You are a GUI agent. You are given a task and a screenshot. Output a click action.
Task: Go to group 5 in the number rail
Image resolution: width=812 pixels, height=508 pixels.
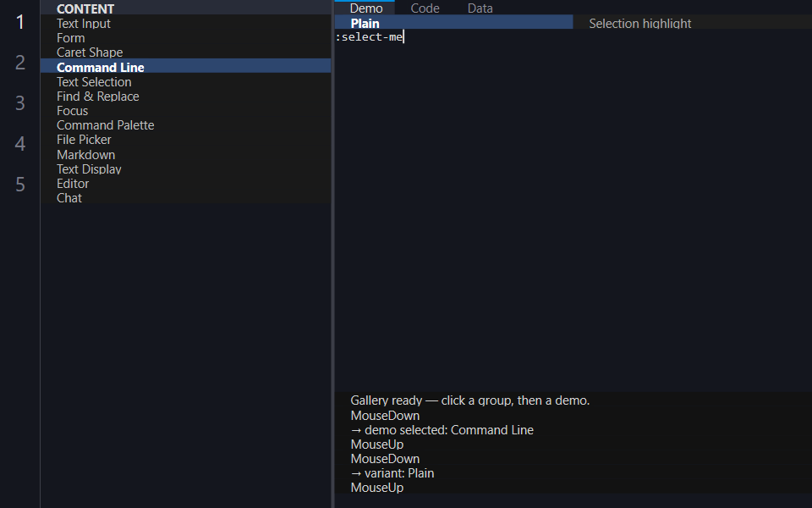[19, 185]
